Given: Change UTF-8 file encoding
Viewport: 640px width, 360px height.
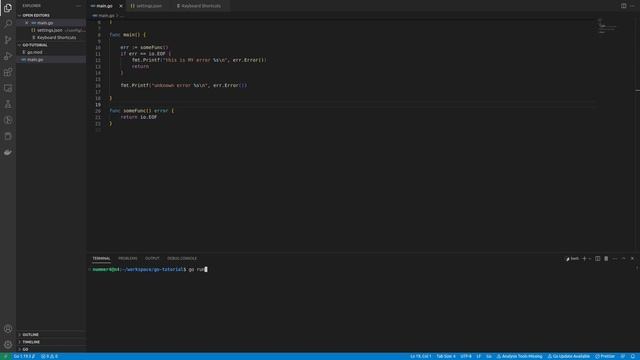Looking at the screenshot, I should point(466,356).
